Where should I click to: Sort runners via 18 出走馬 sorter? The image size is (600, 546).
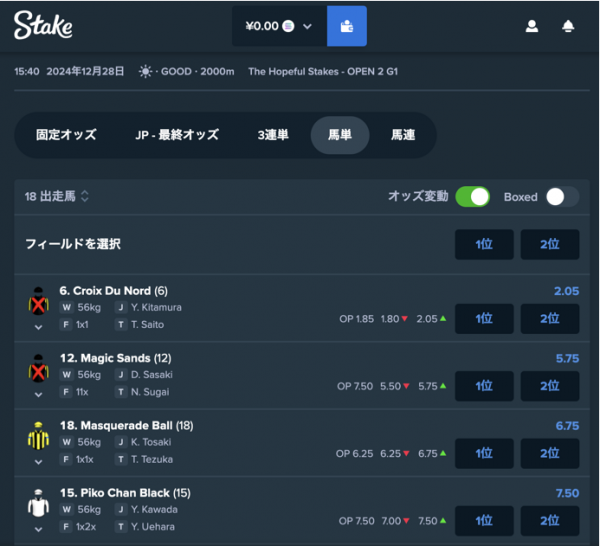(x=57, y=196)
